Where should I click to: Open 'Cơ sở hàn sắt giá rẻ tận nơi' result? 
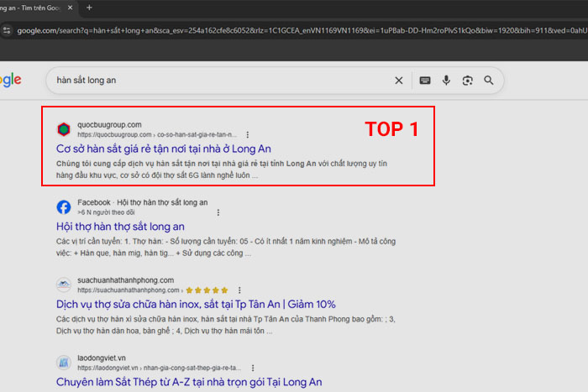tap(164, 149)
